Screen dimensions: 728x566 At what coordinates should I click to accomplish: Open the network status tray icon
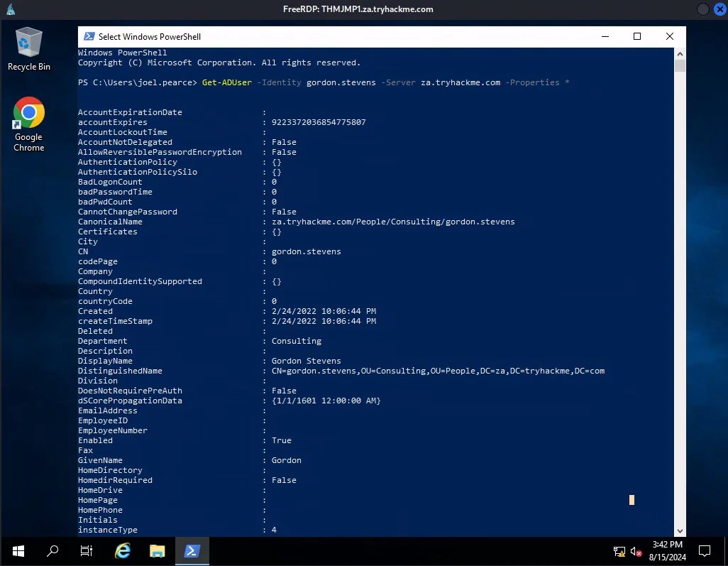[x=619, y=552]
